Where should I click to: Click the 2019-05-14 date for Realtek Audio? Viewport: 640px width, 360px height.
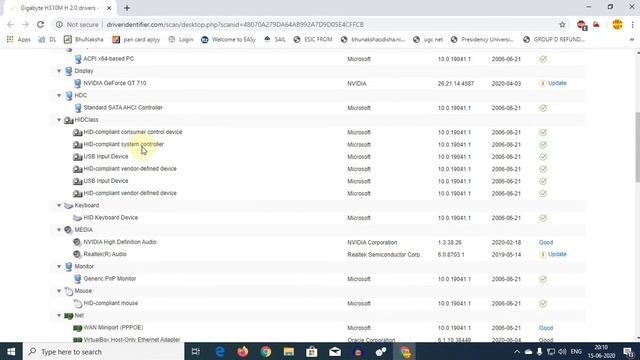pos(506,255)
